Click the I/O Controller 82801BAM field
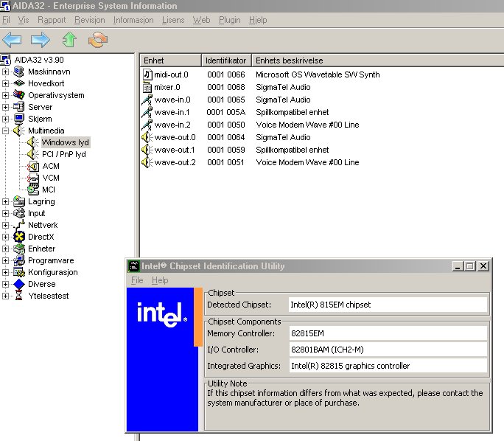The height and width of the screenshot is (441, 504). tap(388, 350)
